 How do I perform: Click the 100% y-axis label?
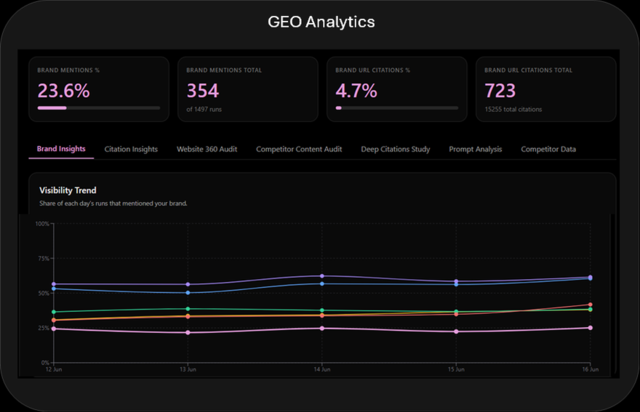coord(42,224)
